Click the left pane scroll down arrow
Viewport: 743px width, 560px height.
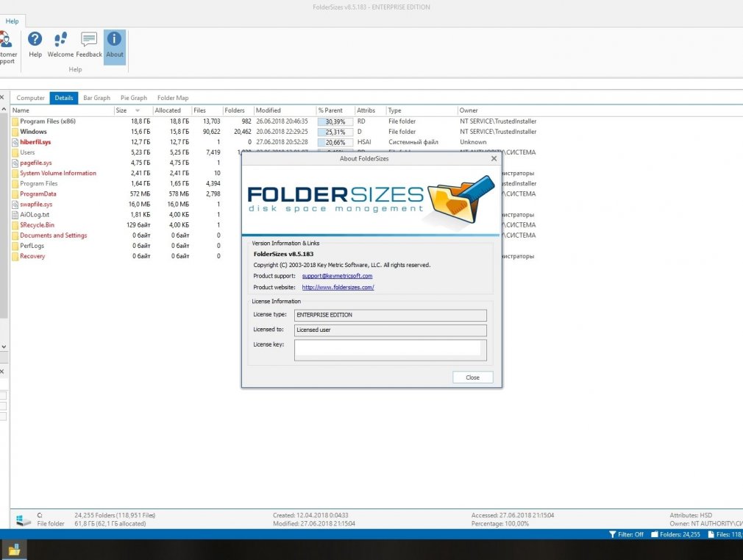4,347
